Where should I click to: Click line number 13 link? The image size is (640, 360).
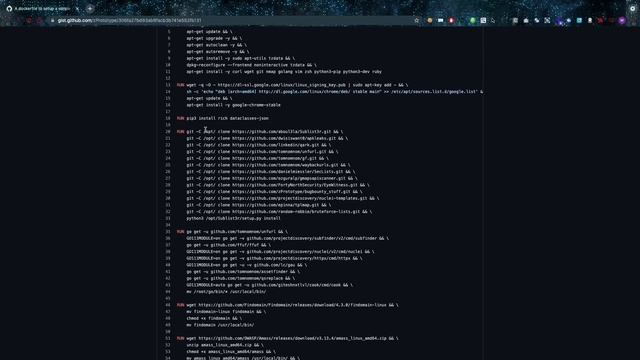click(168, 85)
